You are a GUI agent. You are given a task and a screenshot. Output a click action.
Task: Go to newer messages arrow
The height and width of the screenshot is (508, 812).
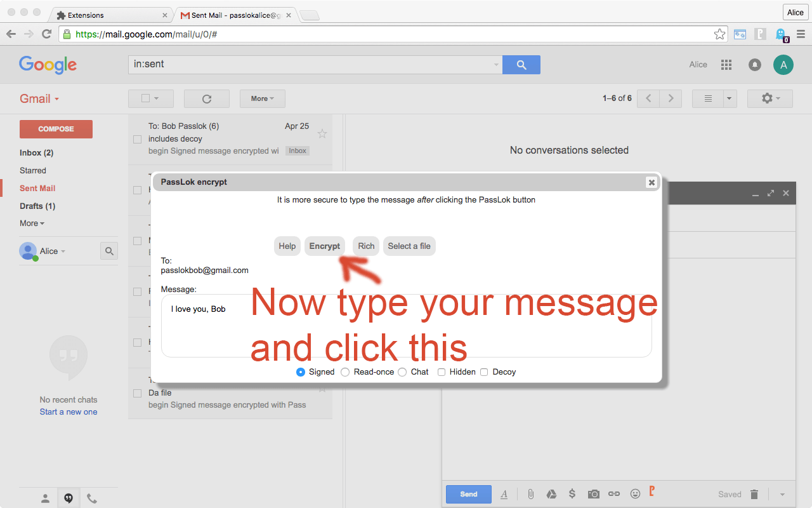648,98
